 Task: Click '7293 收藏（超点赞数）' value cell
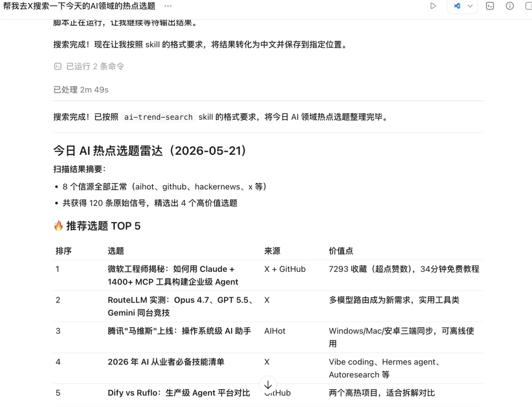point(404,269)
